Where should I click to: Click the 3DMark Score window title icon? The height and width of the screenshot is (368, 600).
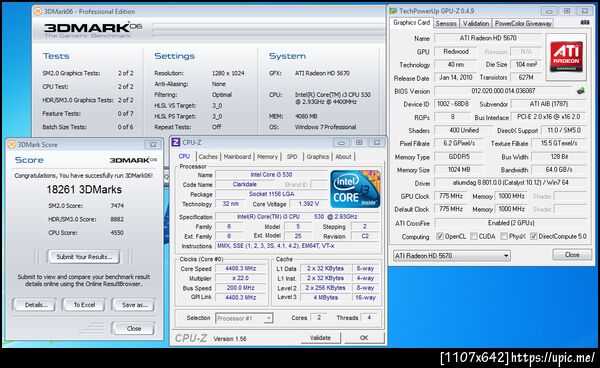tap(12, 144)
